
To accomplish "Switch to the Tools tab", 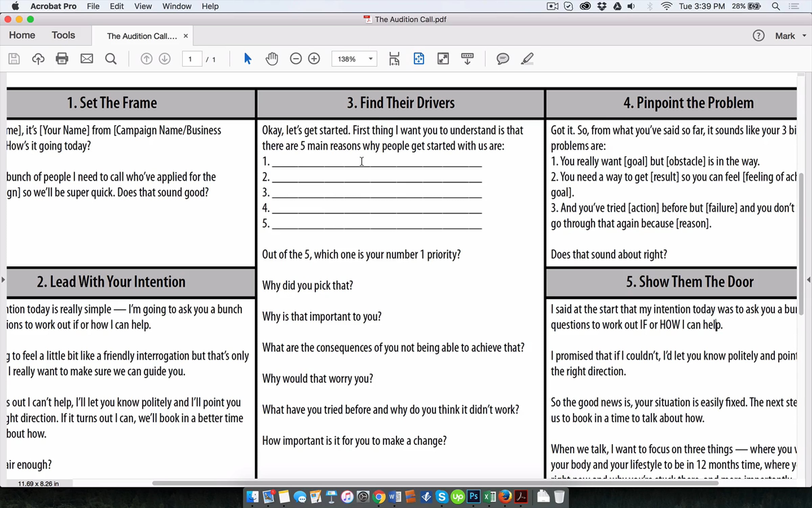I will pyautogui.click(x=63, y=35).
